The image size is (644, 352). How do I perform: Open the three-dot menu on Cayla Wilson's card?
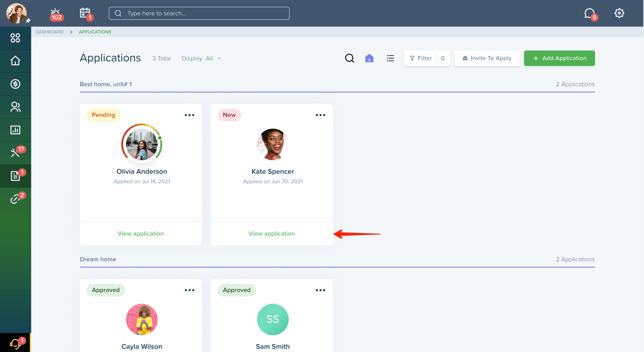click(x=190, y=290)
